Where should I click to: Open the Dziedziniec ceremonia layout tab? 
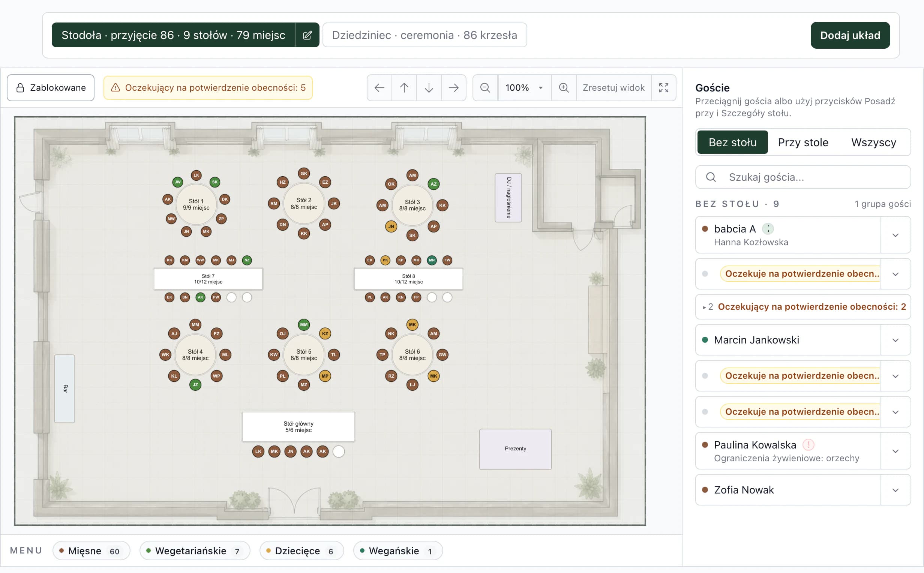pos(424,35)
